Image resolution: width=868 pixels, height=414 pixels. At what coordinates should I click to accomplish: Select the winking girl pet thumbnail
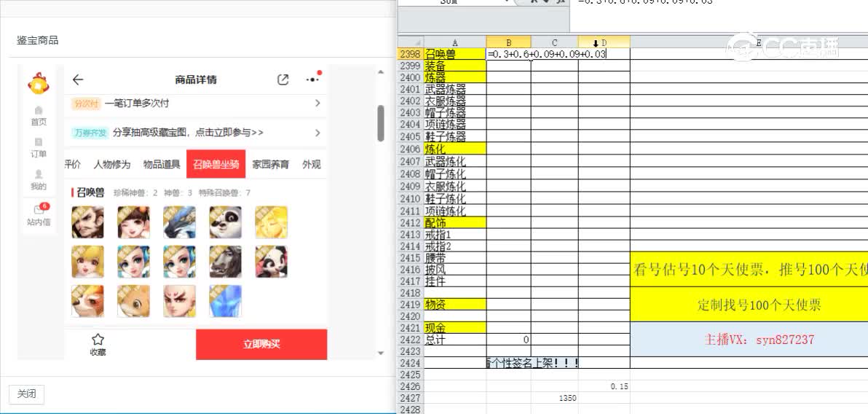click(133, 222)
